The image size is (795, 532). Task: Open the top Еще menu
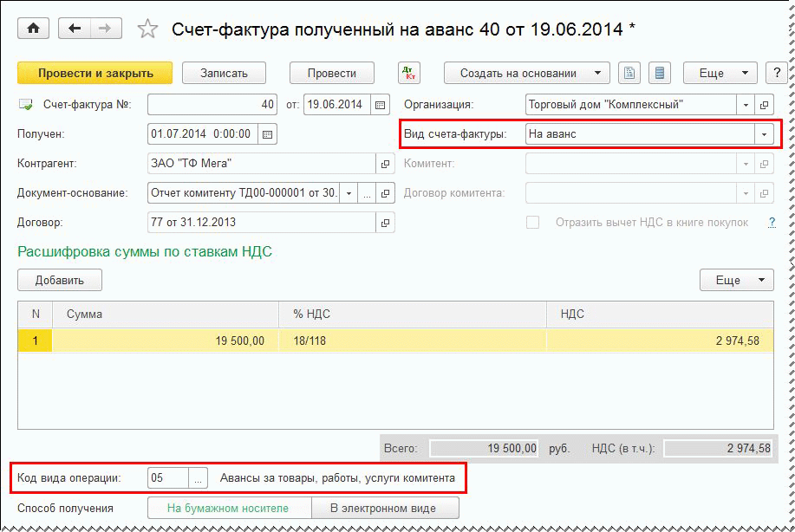pos(719,74)
